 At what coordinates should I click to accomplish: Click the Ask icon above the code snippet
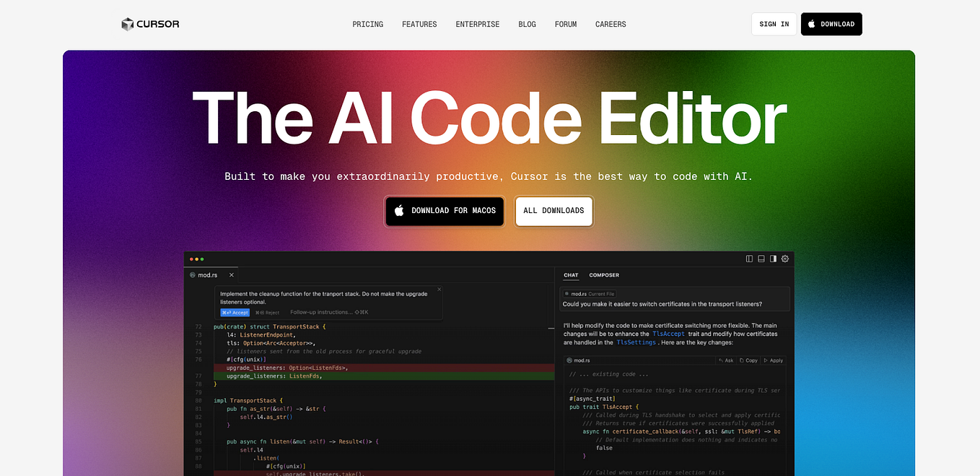pyautogui.click(x=721, y=360)
